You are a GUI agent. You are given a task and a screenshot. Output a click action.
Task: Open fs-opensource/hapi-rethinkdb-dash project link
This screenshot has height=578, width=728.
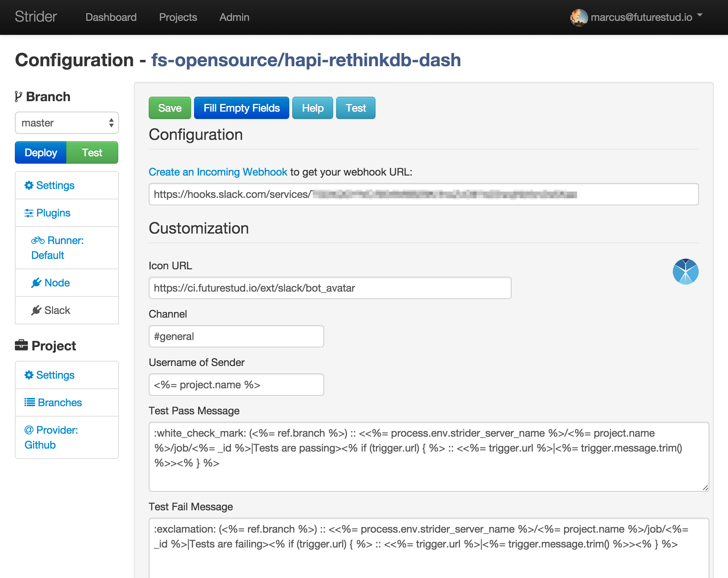point(306,60)
